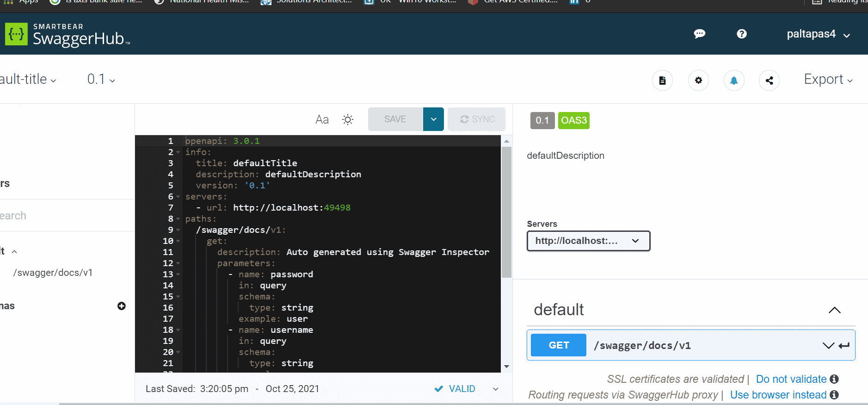Click the GET method button

point(559,345)
